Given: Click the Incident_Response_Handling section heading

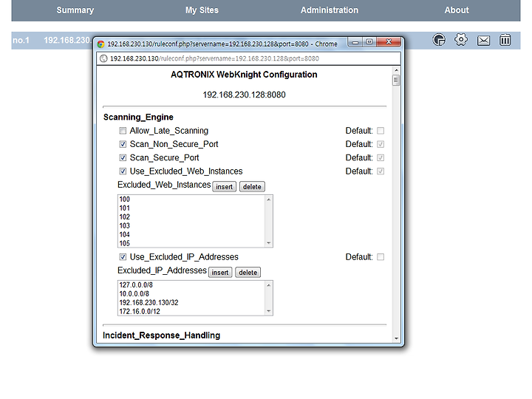Looking at the screenshot, I should click(x=162, y=335).
